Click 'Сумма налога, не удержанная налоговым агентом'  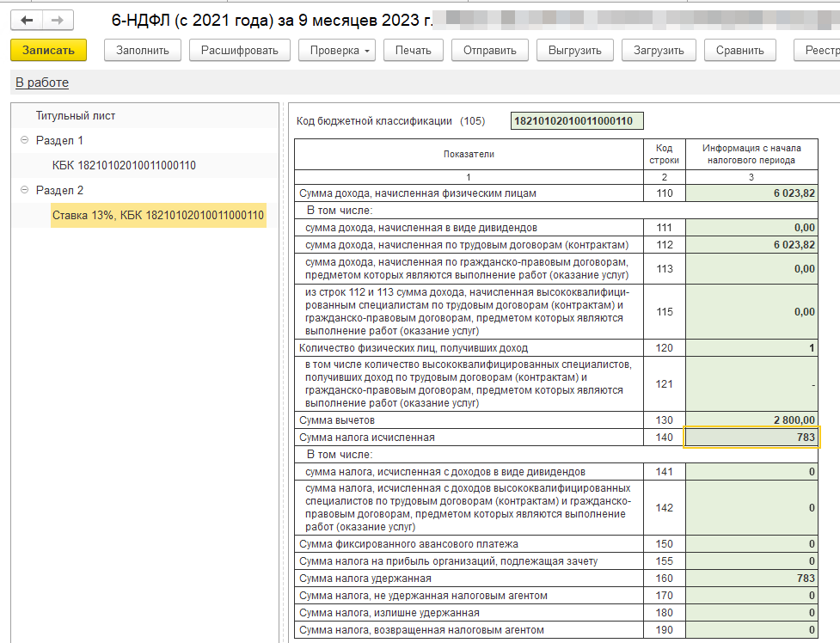423,596
